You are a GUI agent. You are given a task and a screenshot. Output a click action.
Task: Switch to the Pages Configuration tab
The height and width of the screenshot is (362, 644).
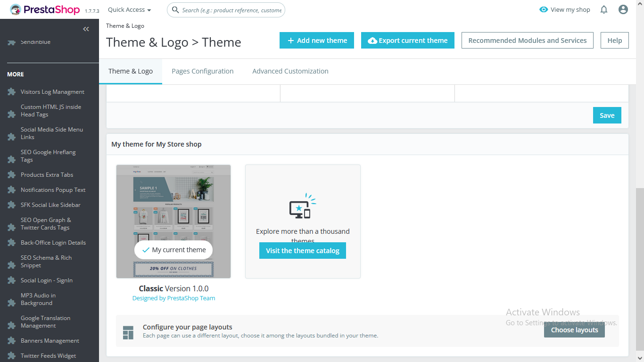[203, 71]
